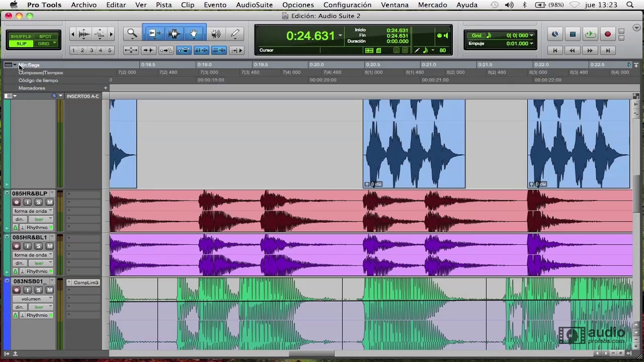
Task: Open Spotlight search icon
Action: point(630,5)
